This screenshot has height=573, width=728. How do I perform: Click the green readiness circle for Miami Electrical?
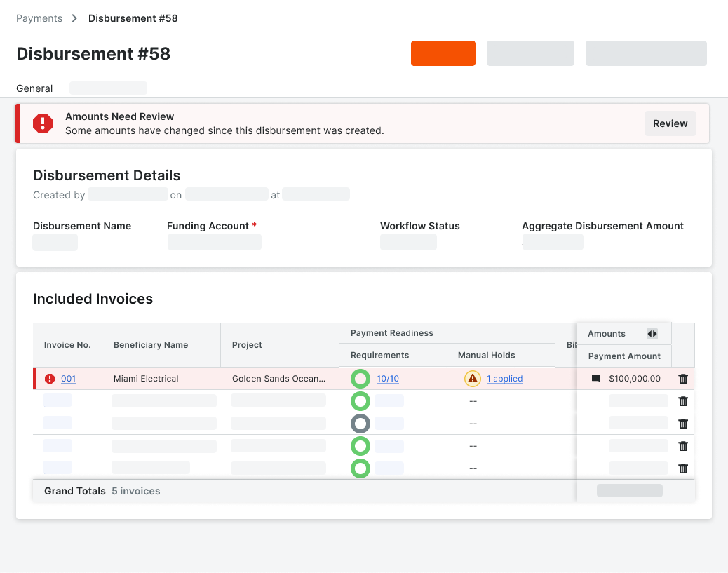click(360, 378)
